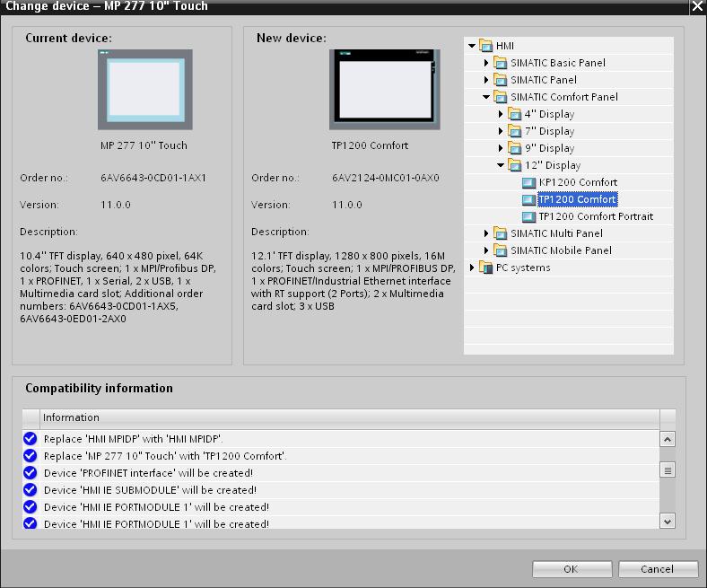Click message 'Device HMI IE SUBMODULE will be created!'
This screenshot has height=588, width=707.
[150, 490]
